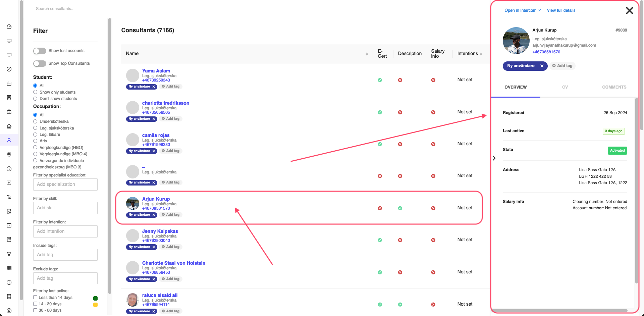The width and height of the screenshot is (644, 316).
Task: Click the calendar icon in left sidebar
Action: click(x=9, y=84)
